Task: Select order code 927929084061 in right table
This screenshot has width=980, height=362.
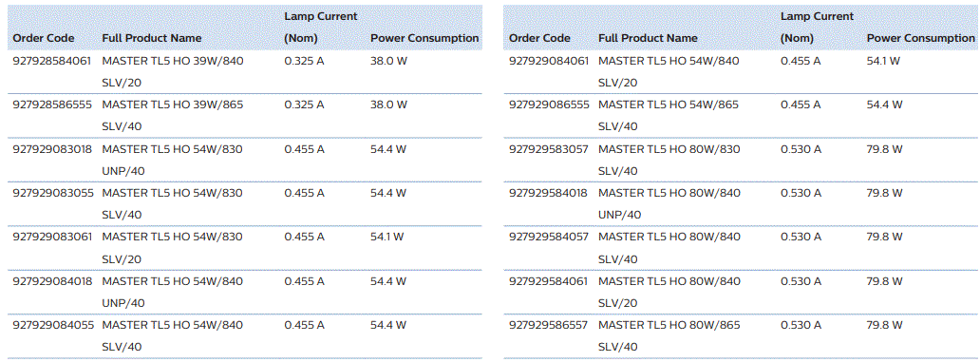Action: pyautogui.click(x=548, y=61)
